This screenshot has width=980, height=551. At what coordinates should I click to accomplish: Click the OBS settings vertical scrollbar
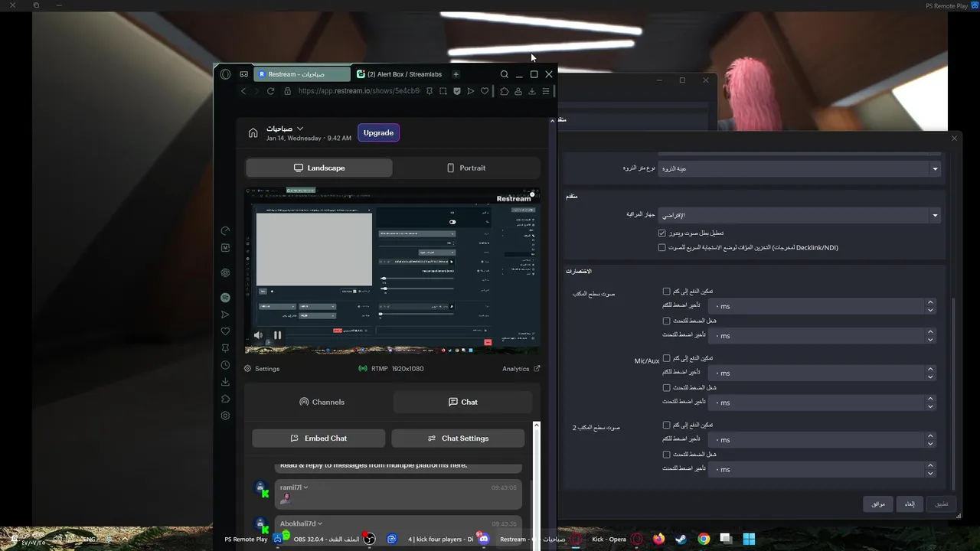point(953,394)
